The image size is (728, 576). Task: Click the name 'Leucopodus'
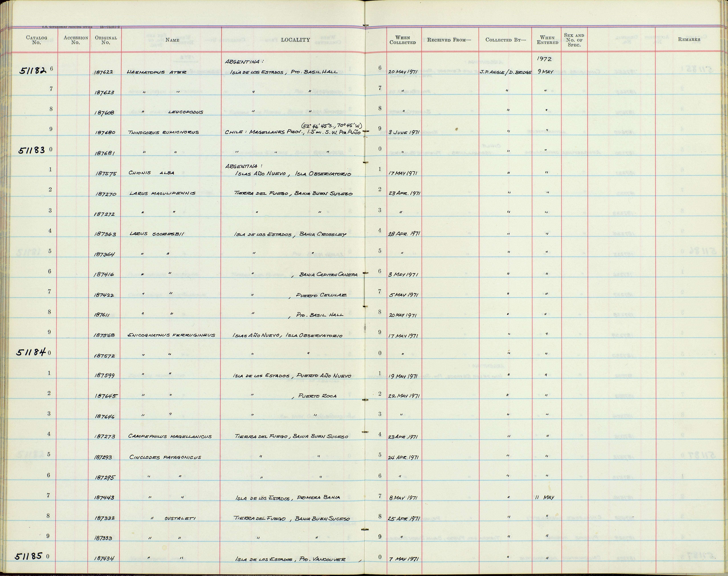click(x=186, y=112)
